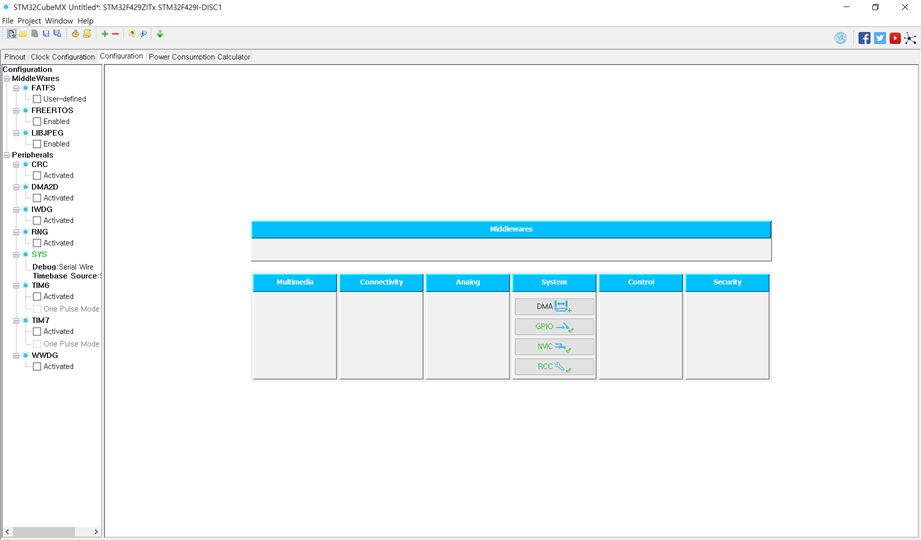Image resolution: width=921 pixels, height=540 pixels.
Task: Activate the TIM7 checkbox
Action: (x=37, y=331)
